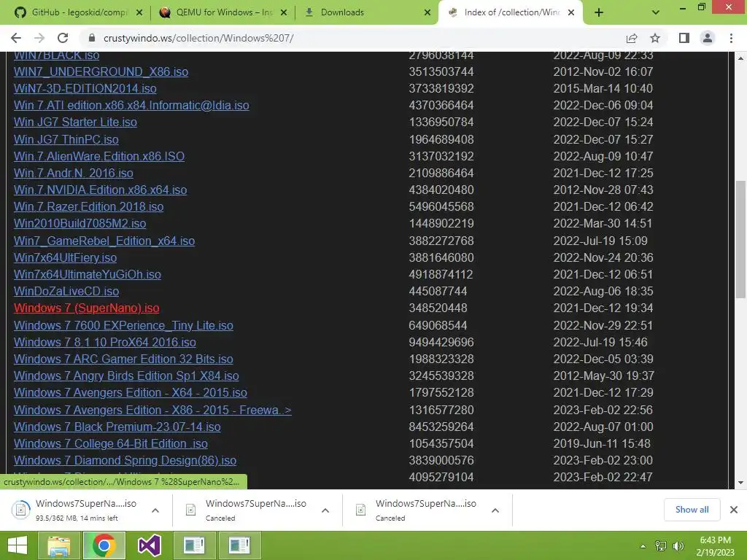747x560 pixels.
Task: Show hidden system tray icons
Action: (643, 546)
